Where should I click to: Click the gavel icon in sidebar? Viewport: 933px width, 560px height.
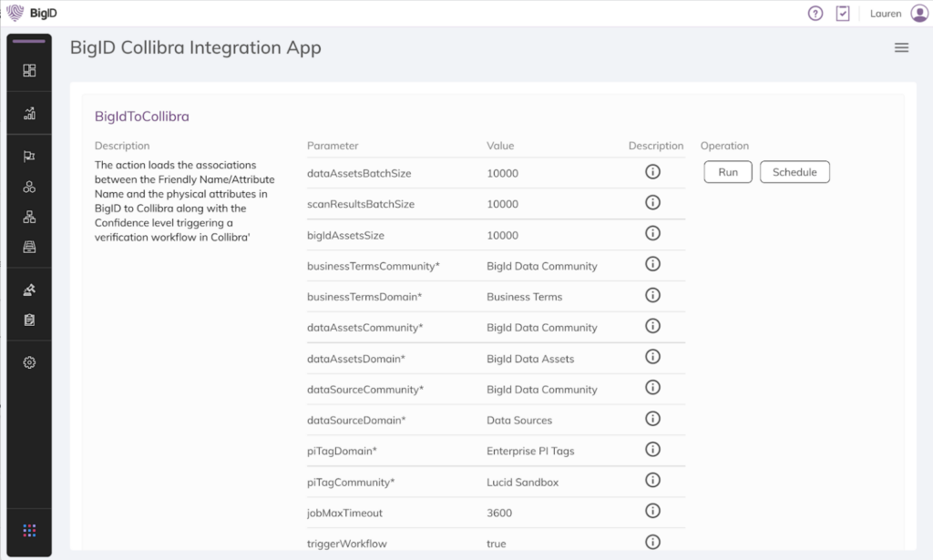(29, 290)
